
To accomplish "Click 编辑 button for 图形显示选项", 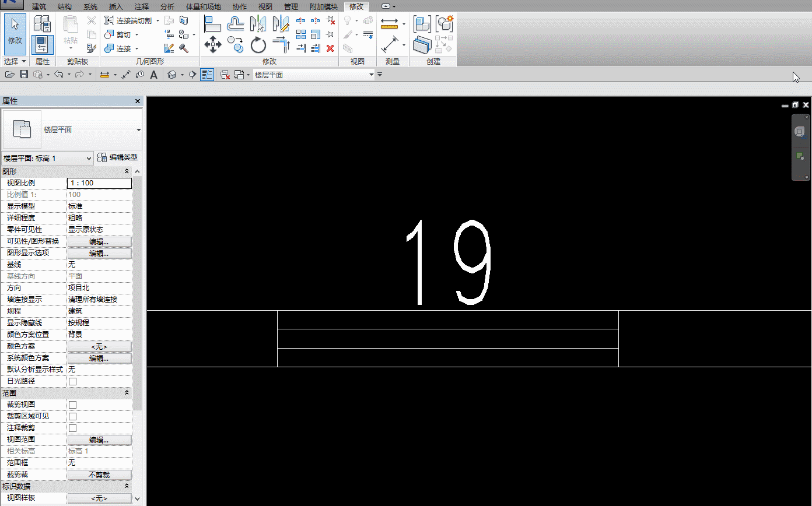I will click(100, 253).
